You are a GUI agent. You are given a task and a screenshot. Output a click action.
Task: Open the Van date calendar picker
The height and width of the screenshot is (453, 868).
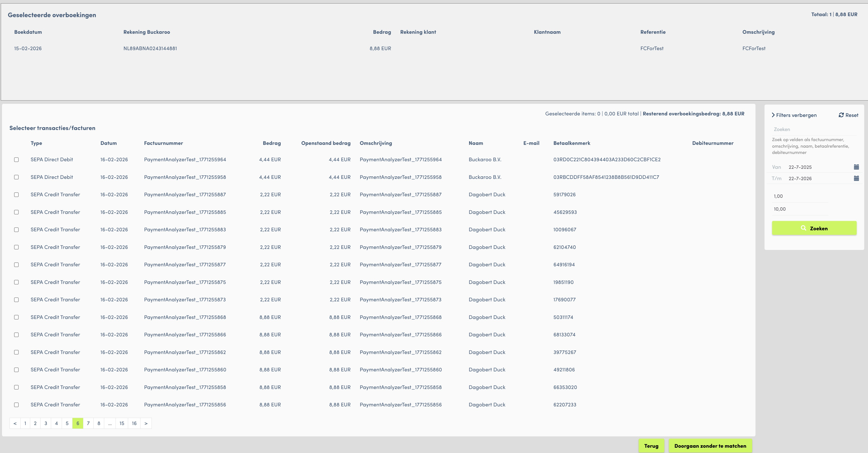(856, 167)
